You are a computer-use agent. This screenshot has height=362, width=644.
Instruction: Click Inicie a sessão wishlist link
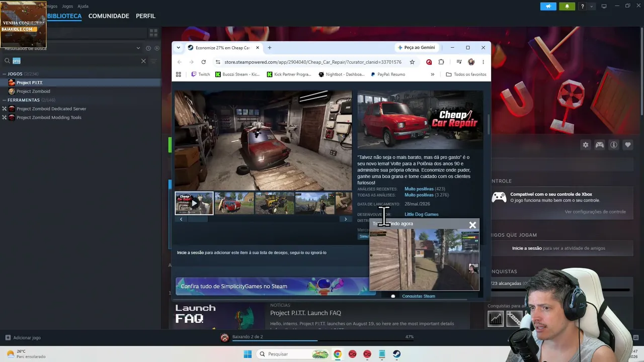tap(190, 252)
